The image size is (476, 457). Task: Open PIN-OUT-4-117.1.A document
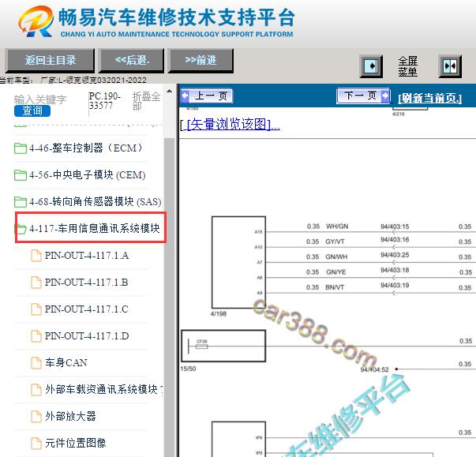tap(87, 256)
